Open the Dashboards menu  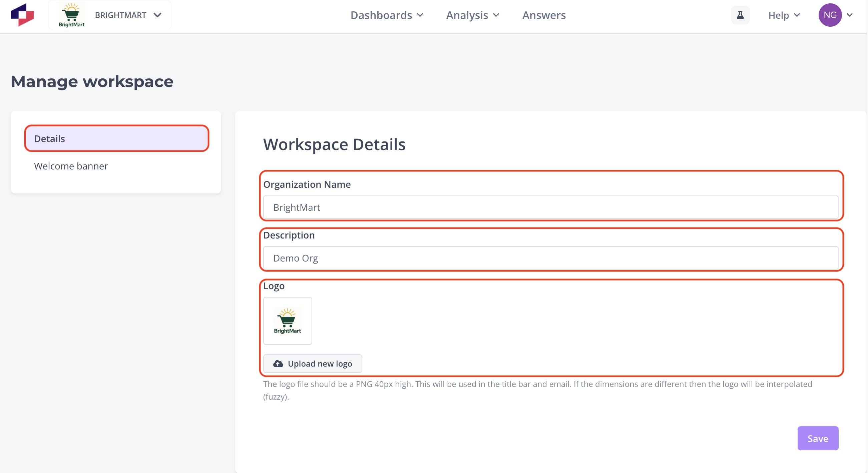[x=387, y=15]
